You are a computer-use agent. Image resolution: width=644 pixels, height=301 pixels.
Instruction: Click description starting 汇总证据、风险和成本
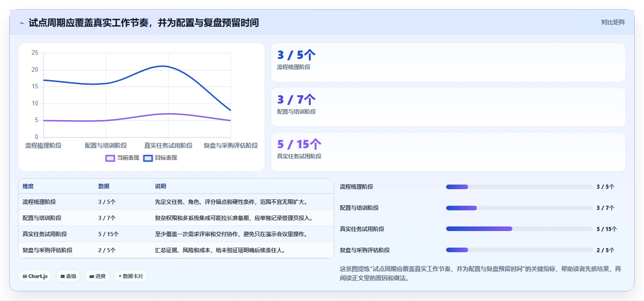tap(220, 250)
